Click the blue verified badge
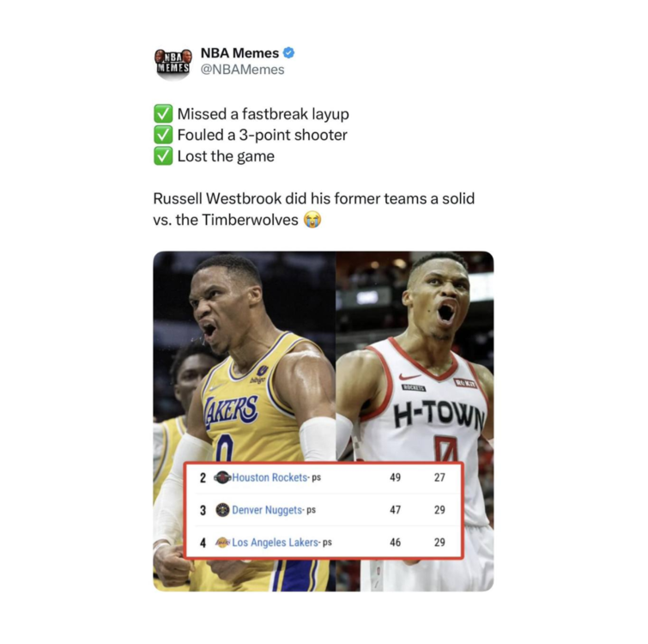 tap(288, 53)
